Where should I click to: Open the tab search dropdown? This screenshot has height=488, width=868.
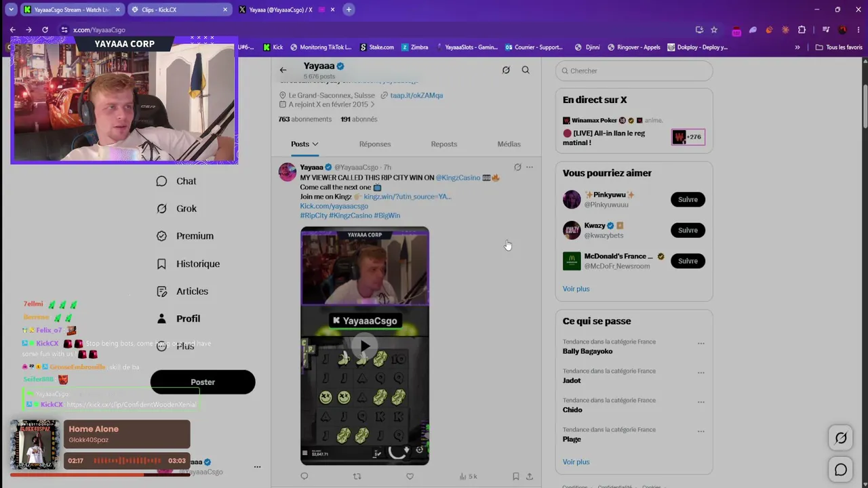point(12,9)
